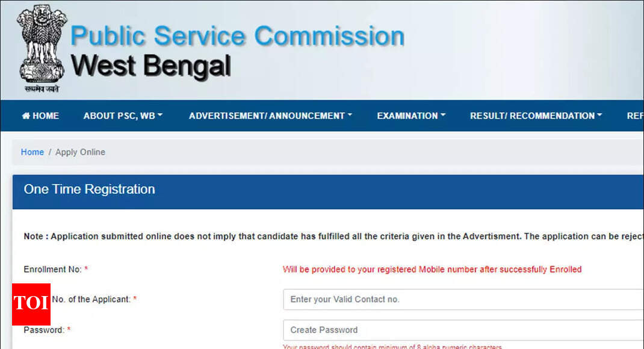Expand the EXAMINATION dropdown menu
The width and height of the screenshot is (644, 349).
click(x=410, y=116)
